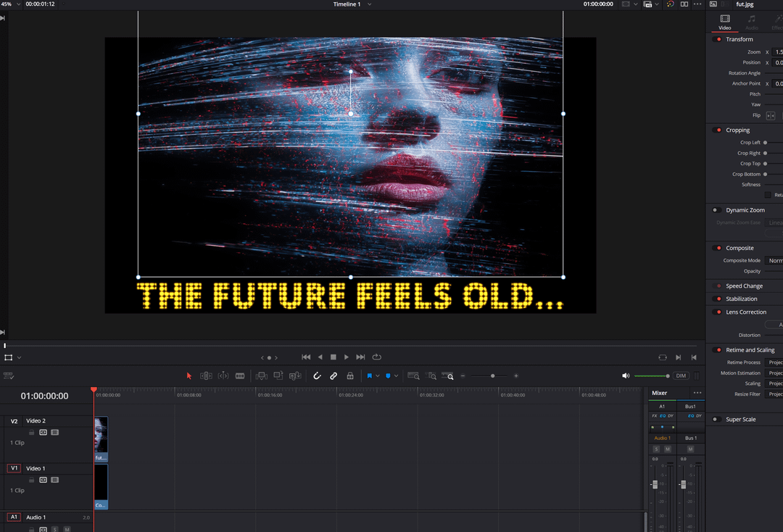
Task: Click the Position Lock padlock icon
Action: coord(350,376)
